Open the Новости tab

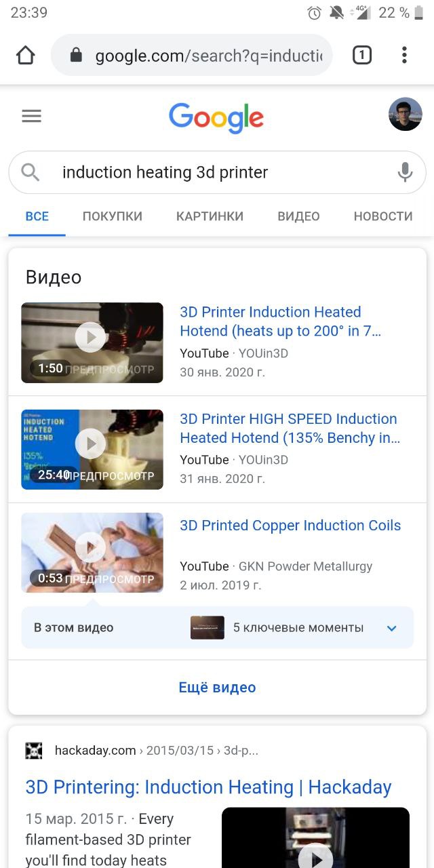tap(383, 216)
